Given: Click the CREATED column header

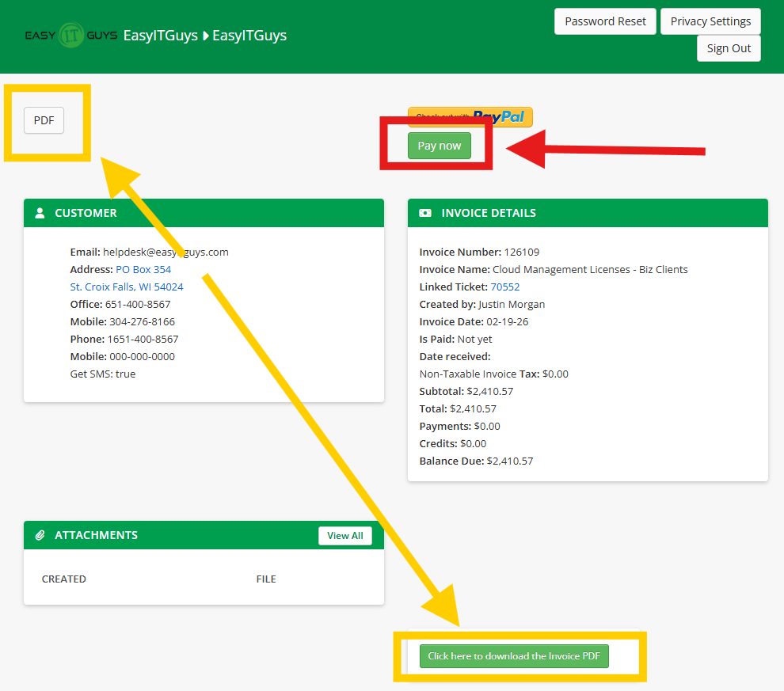Looking at the screenshot, I should click(x=64, y=579).
